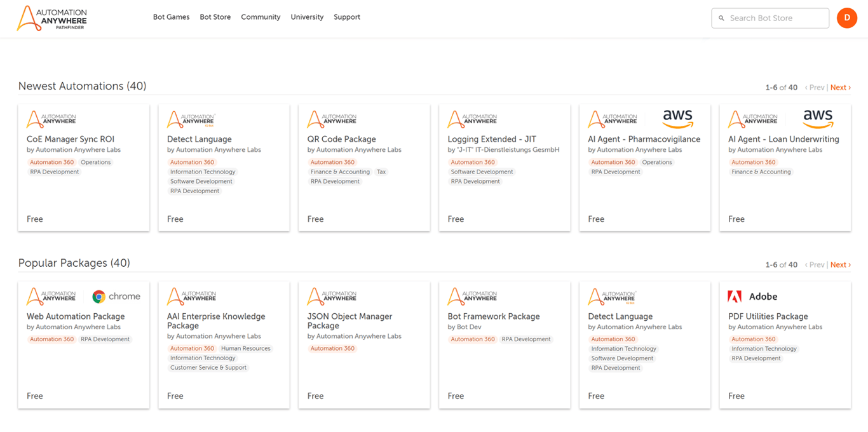
Task: Open the University page
Action: 307,17
